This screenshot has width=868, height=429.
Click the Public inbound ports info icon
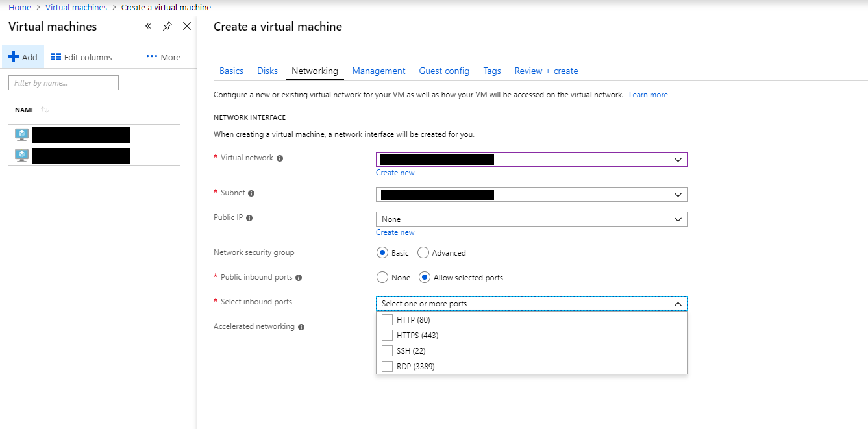[x=299, y=278]
